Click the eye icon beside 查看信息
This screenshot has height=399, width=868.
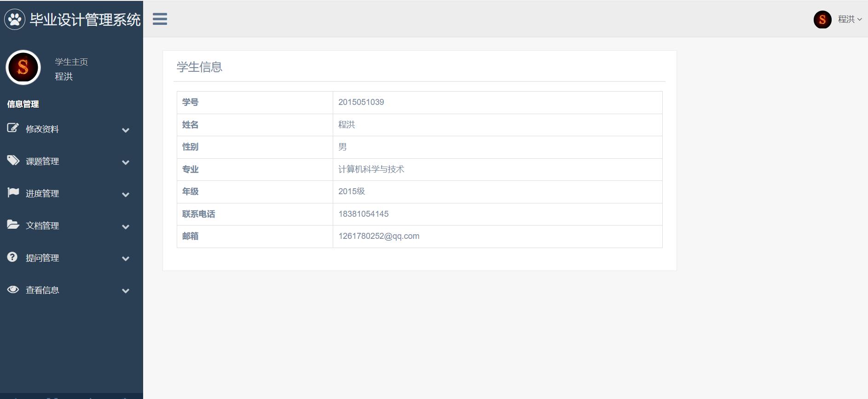13,289
